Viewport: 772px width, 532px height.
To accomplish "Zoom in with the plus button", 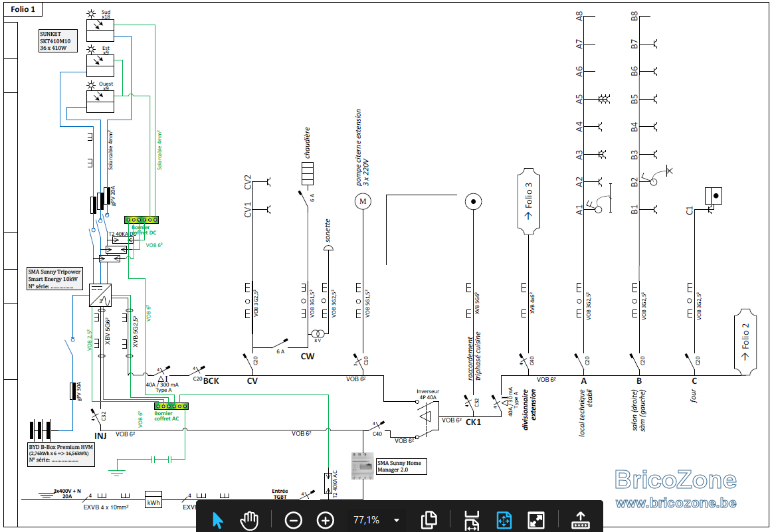I will [x=325, y=520].
